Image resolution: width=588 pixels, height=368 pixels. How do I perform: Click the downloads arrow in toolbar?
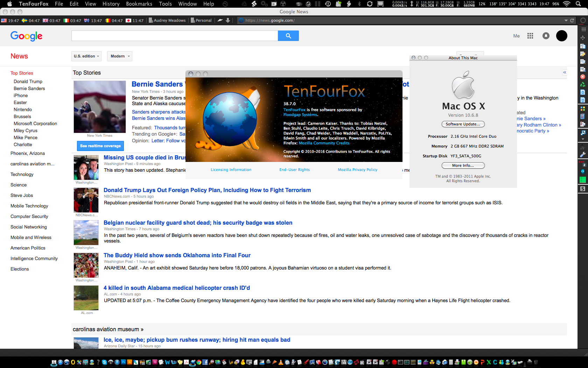click(x=228, y=20)
